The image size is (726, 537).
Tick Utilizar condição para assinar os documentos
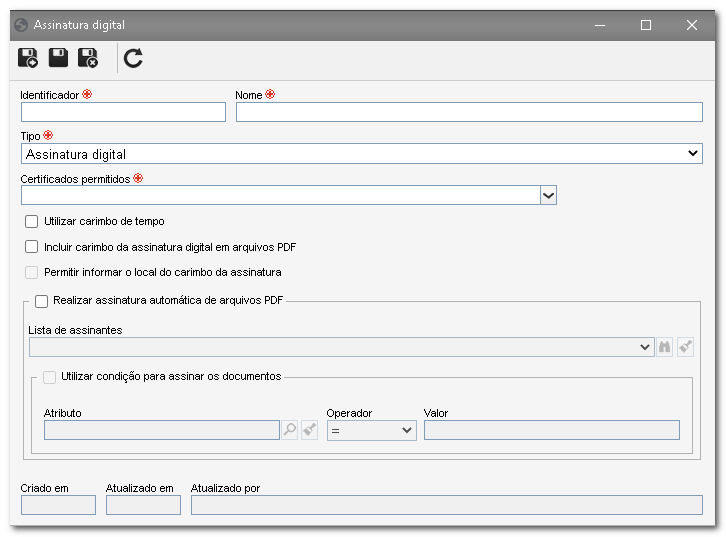[x=50, y=377]
